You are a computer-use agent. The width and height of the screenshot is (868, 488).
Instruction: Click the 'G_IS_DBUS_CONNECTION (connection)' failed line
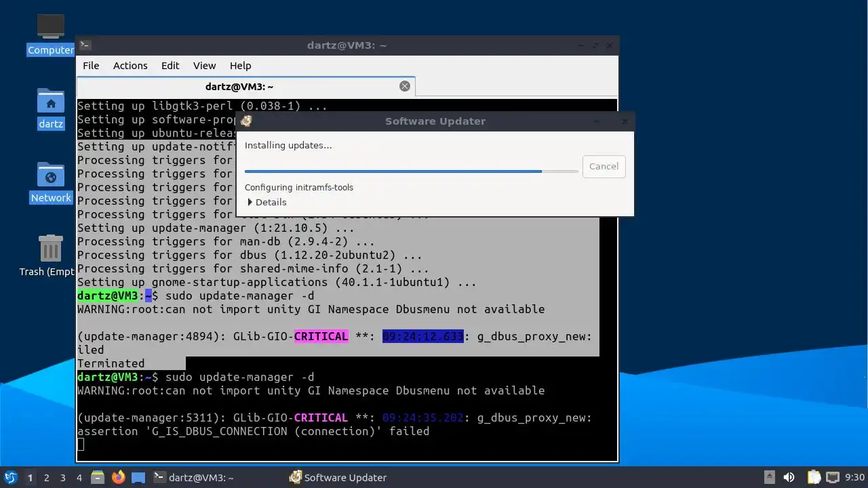point(253,431)
